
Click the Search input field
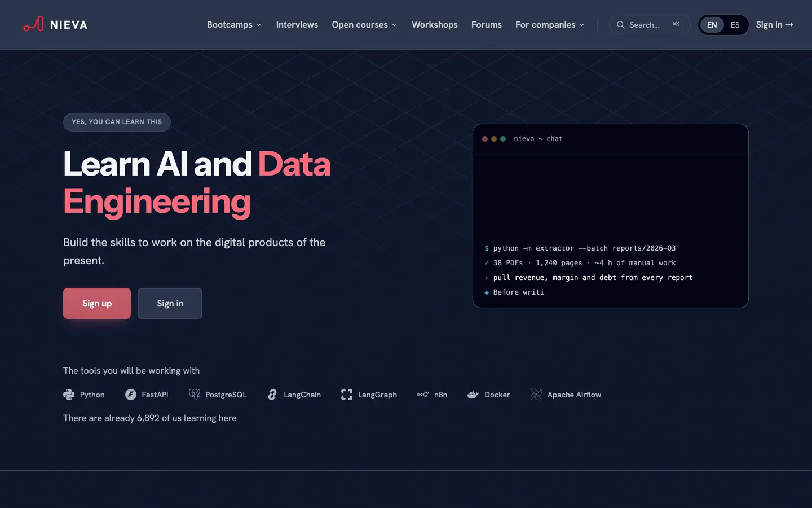650,25
